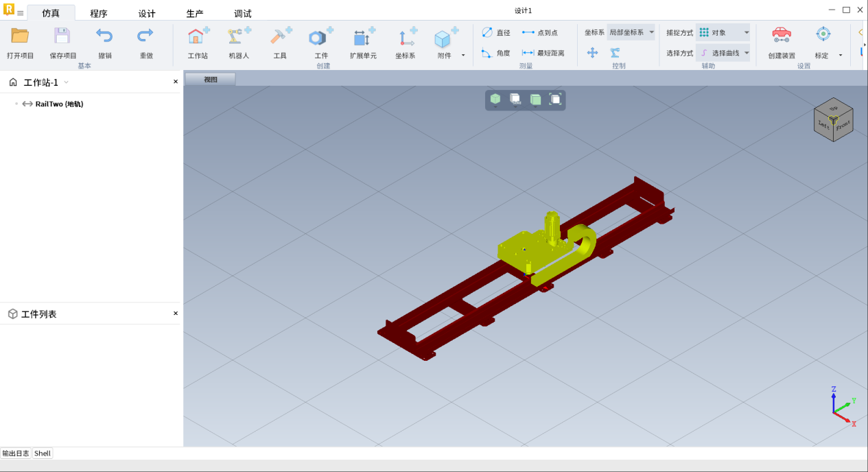Switch to the 程序 ribbon tab
The width and height of the screenshot is (868, 472).
99,13
